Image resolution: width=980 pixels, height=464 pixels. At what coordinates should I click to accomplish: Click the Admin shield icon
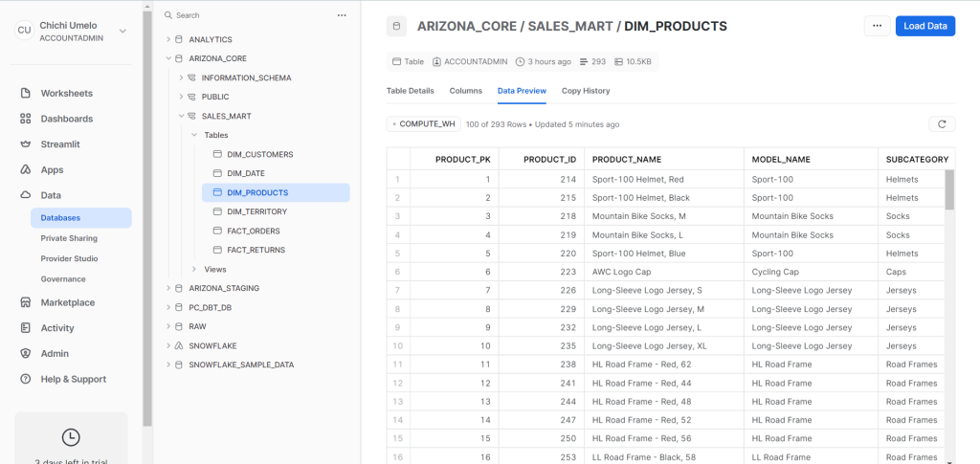point(26,353)
